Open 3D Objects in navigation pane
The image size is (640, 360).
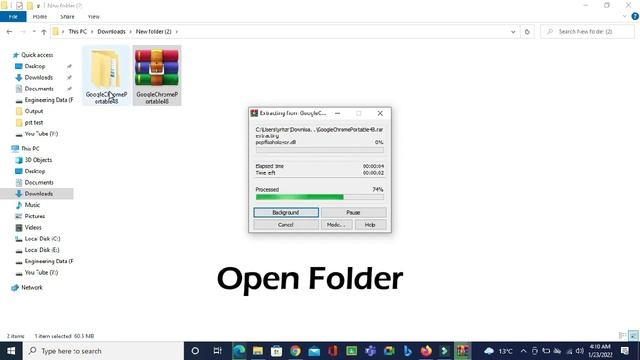(x=38, y=160)
